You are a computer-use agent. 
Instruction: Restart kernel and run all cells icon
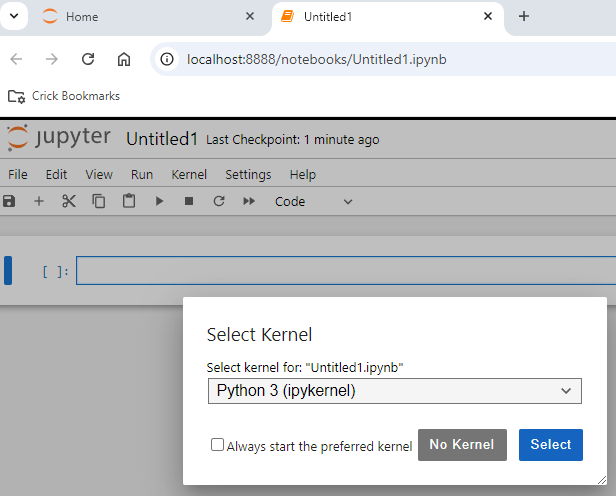click(249, 201)
